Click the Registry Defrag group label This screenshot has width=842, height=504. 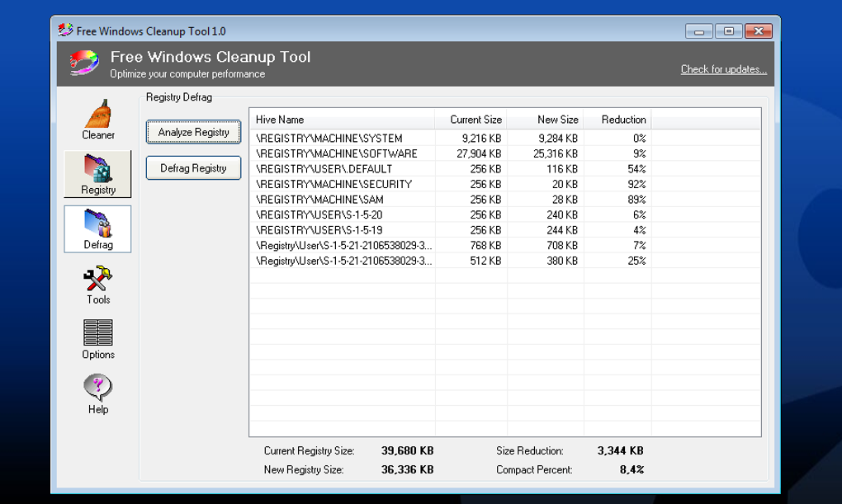click(x=179, y=97)
